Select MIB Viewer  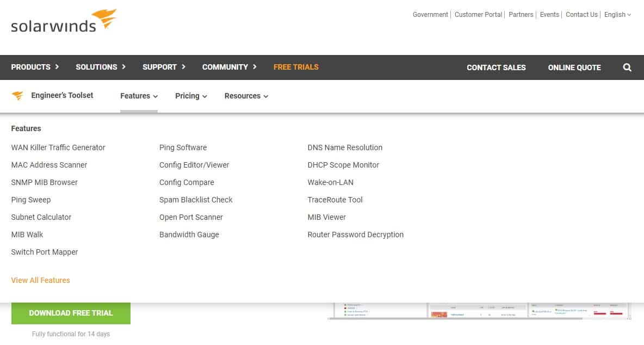327,217
